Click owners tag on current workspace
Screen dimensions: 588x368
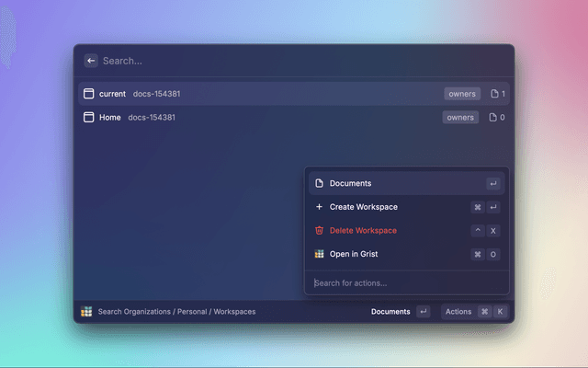[x=461, y=94]
